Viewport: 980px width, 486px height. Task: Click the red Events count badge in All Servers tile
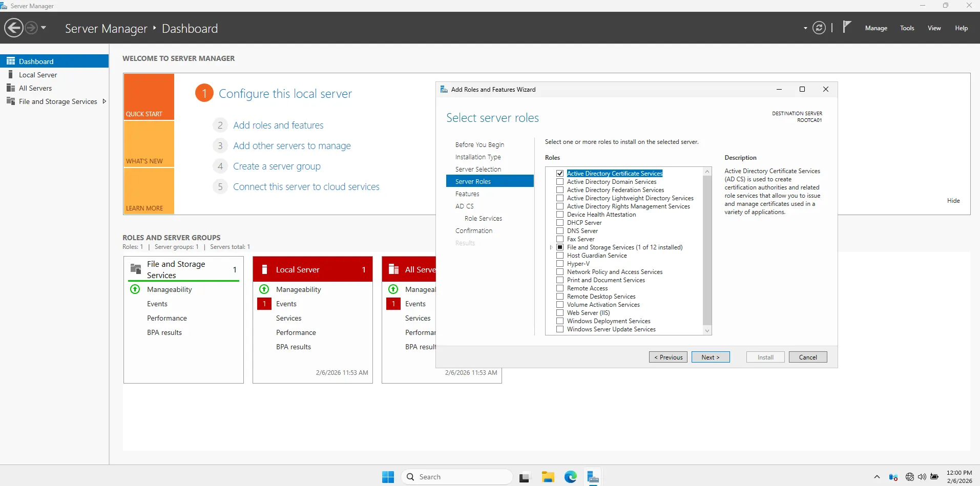click(393, 304)
